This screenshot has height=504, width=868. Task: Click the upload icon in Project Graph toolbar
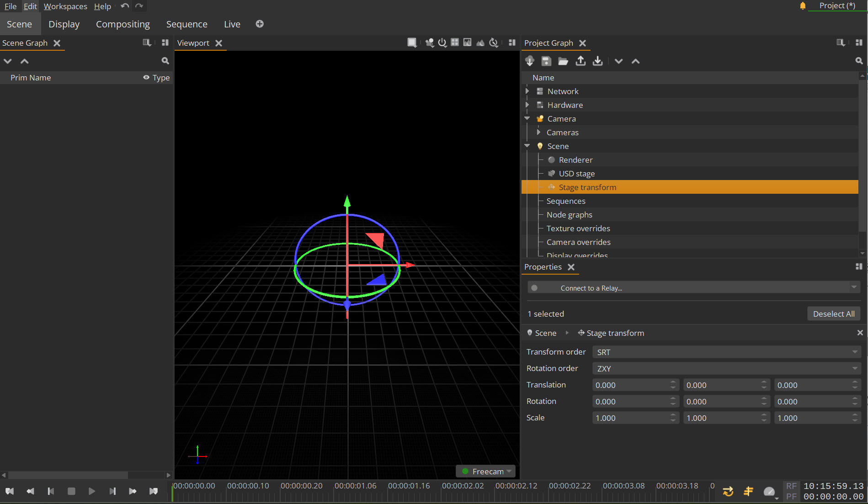580,61
